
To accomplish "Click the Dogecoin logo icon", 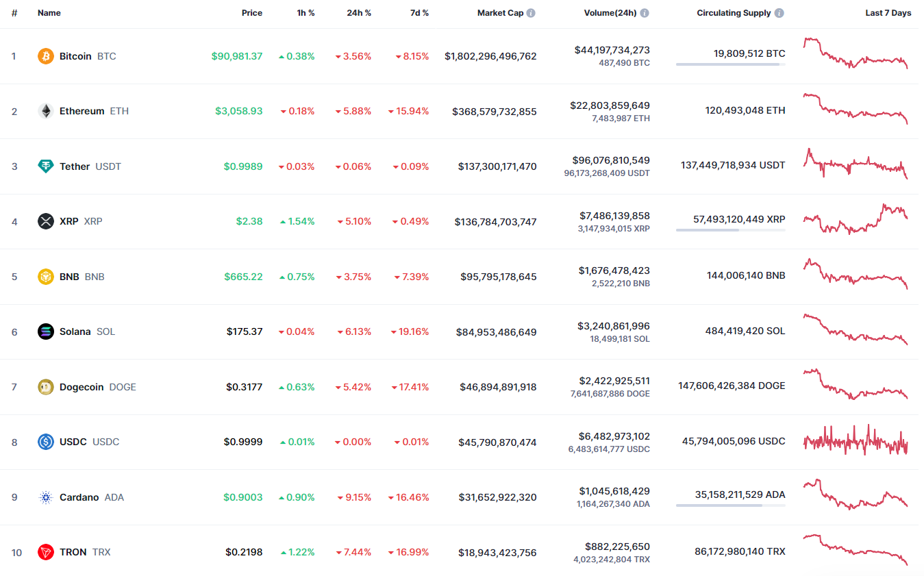I will click(x=46, y=387).
